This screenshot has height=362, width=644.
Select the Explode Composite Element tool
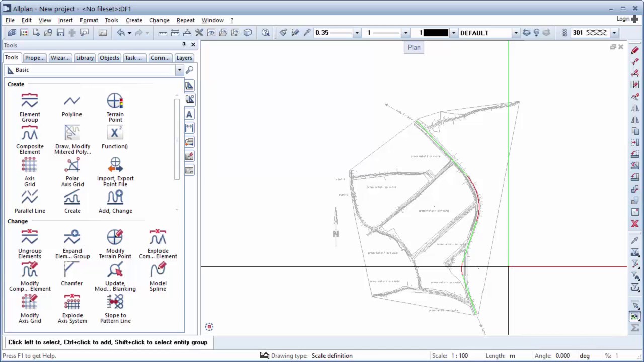pos(158,244)
